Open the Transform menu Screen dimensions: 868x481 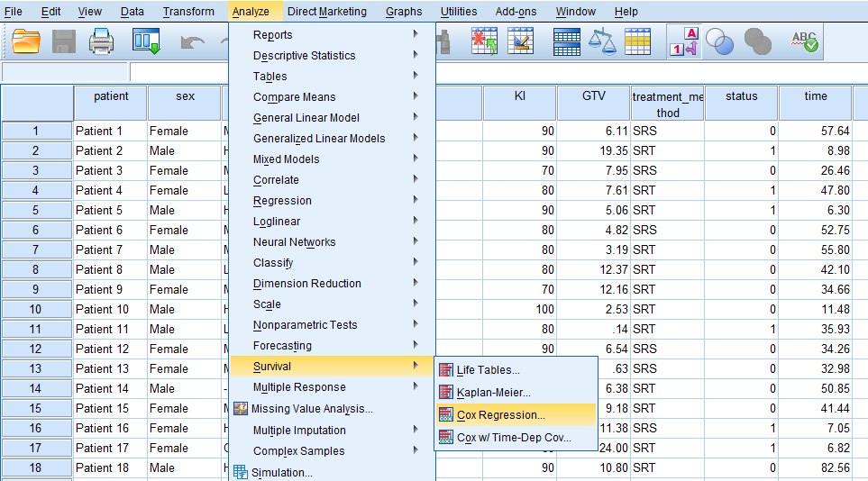(x=188, y=11)
